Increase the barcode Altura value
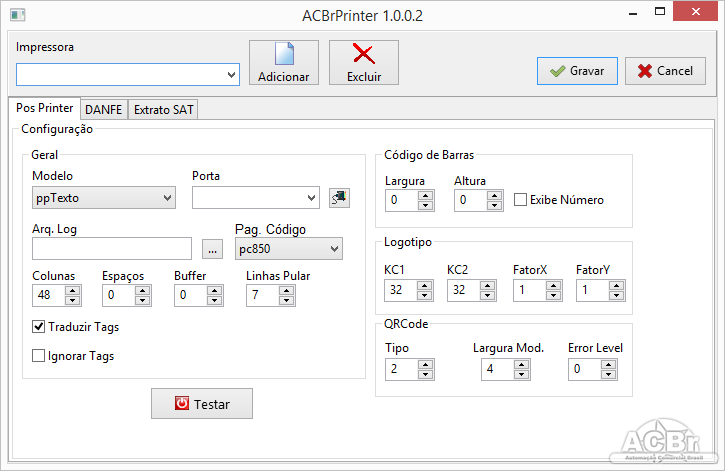 (494, 195)
